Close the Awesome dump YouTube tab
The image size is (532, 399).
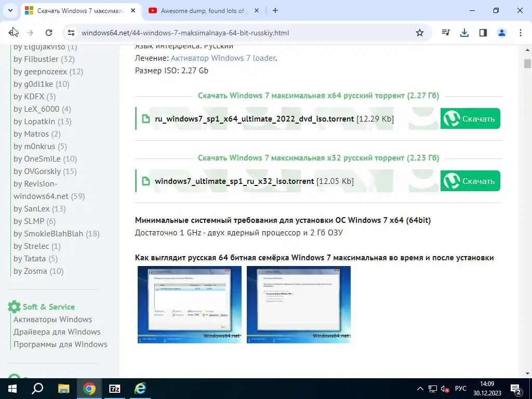pos(257,10)
